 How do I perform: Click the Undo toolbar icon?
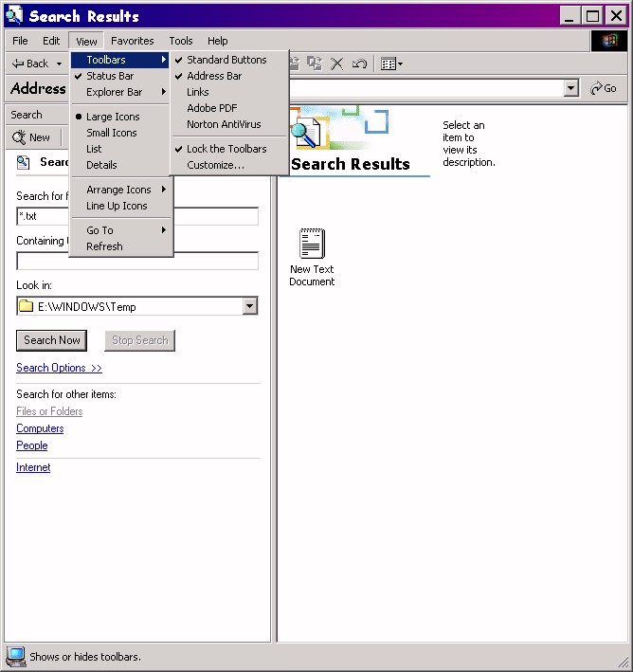coord(359,64)
